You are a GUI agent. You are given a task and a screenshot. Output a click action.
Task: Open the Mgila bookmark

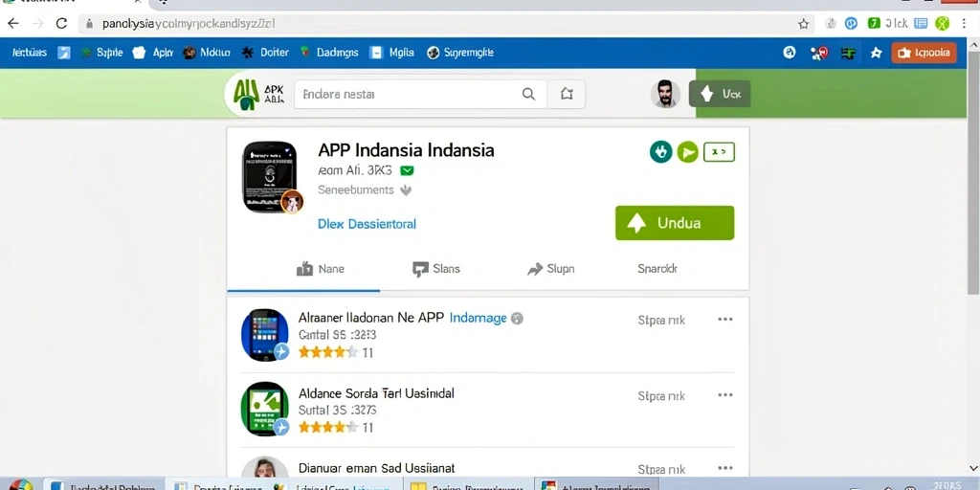click(x=391, y=53)
